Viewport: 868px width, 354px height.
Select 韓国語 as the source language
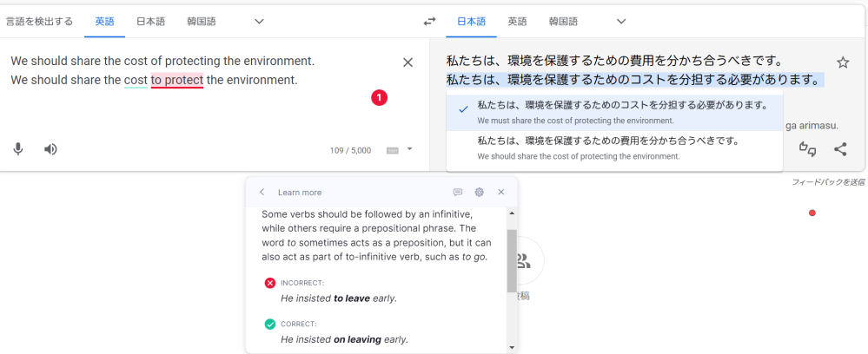click(x=202, y=22)
